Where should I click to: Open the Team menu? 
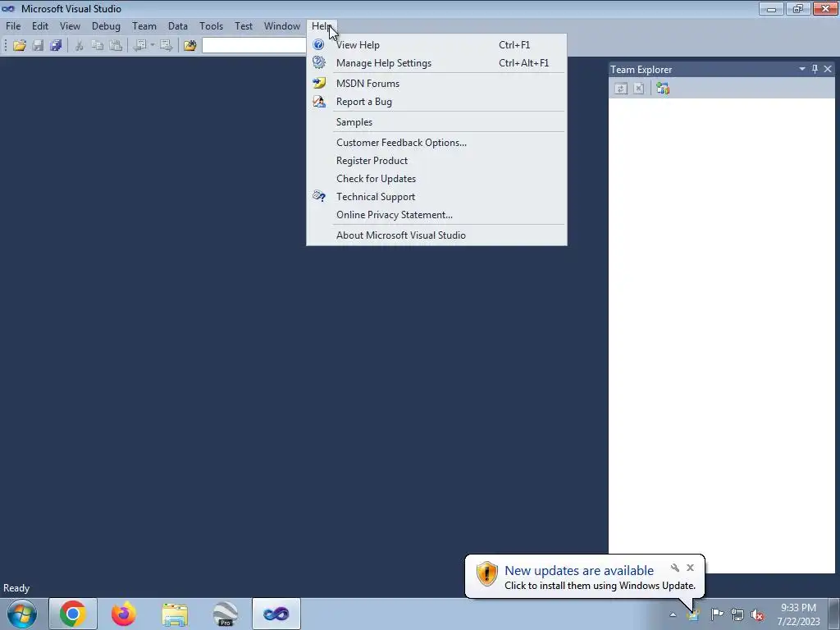[144, 25]
